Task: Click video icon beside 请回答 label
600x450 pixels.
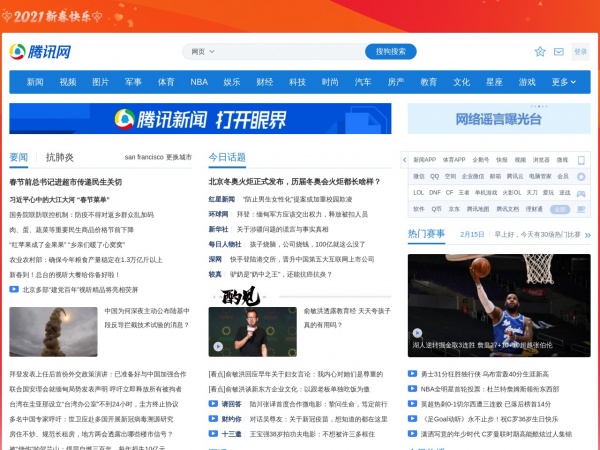Action: (x=213, y=404)
